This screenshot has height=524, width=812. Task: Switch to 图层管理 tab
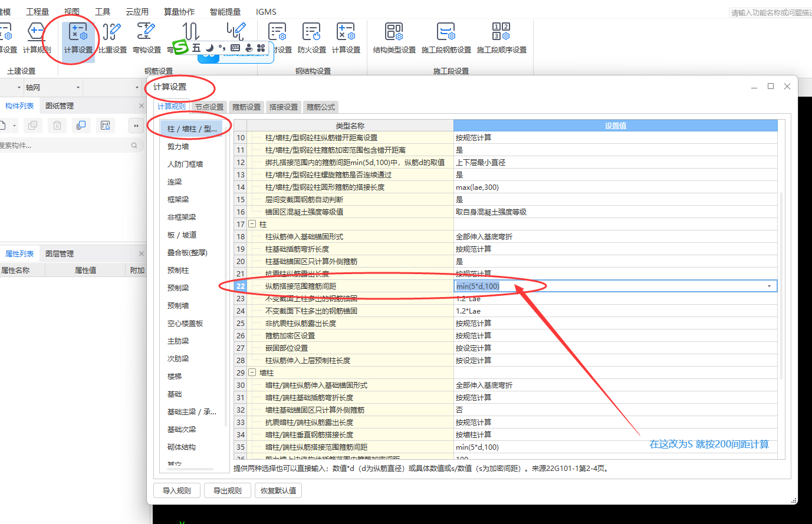click(x=60, y=253)
